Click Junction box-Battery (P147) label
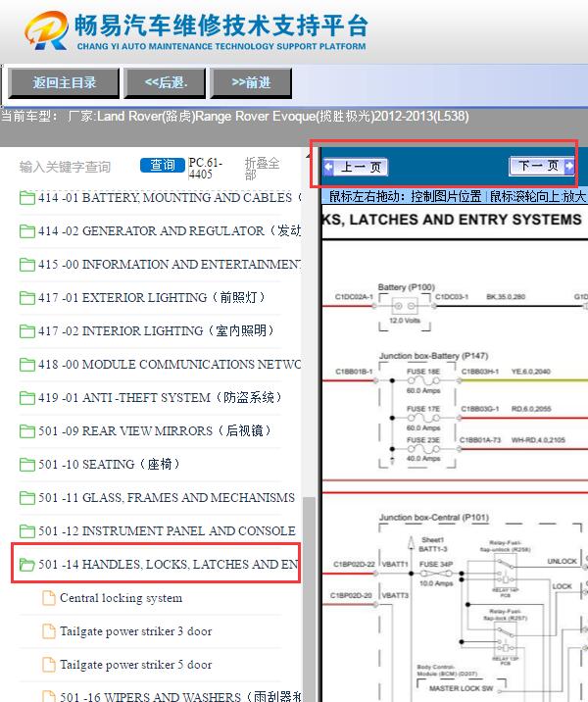 pos(433,356)
